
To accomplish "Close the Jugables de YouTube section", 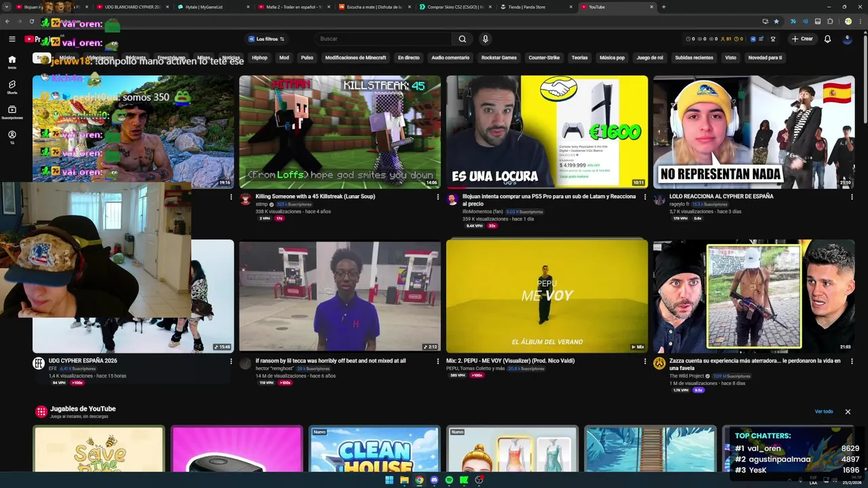I will [x=848, y=411].
